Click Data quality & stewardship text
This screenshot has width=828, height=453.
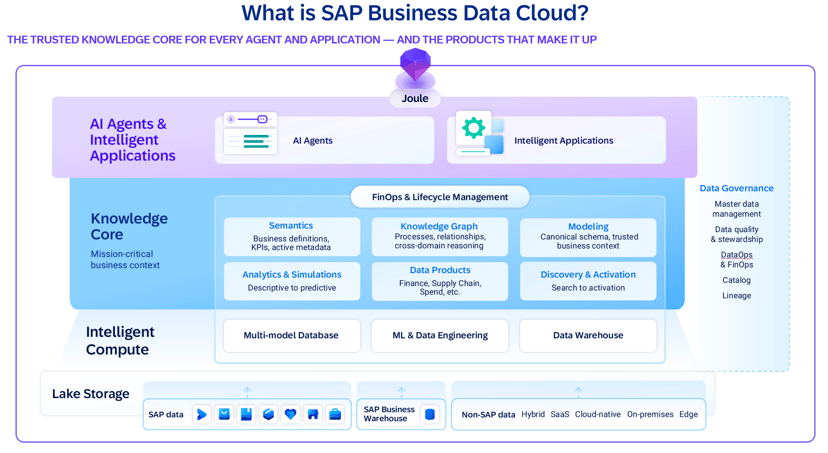(737, 234)
